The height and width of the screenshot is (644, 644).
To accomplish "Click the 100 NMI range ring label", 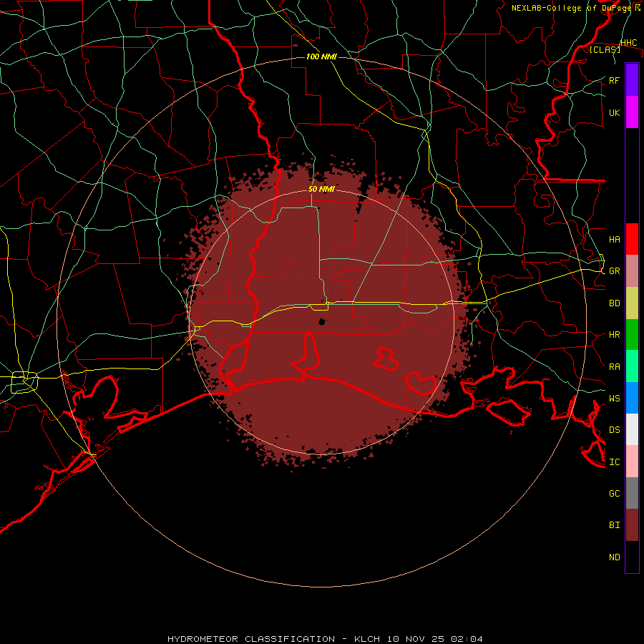I will point(321,57).
